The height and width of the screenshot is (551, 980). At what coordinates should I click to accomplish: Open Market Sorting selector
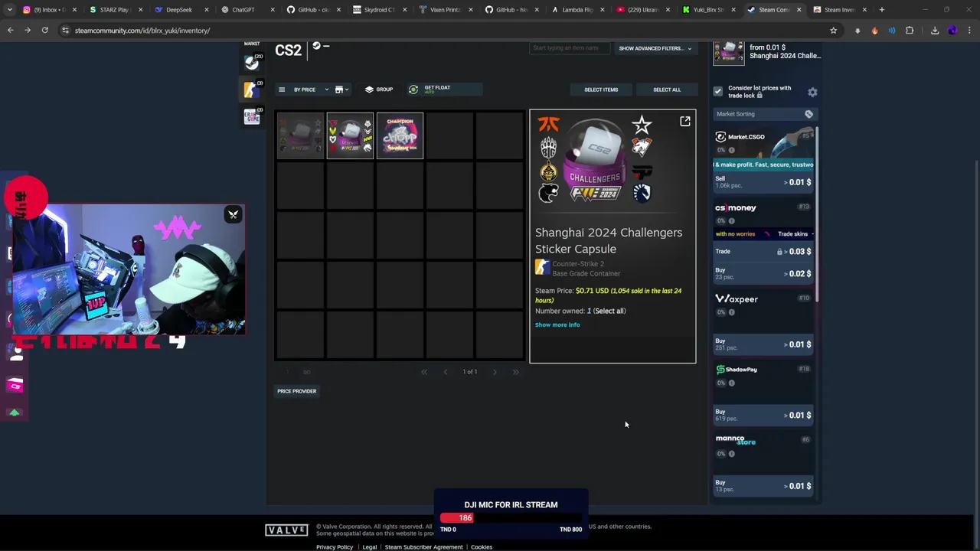click(x=764, y=114)
